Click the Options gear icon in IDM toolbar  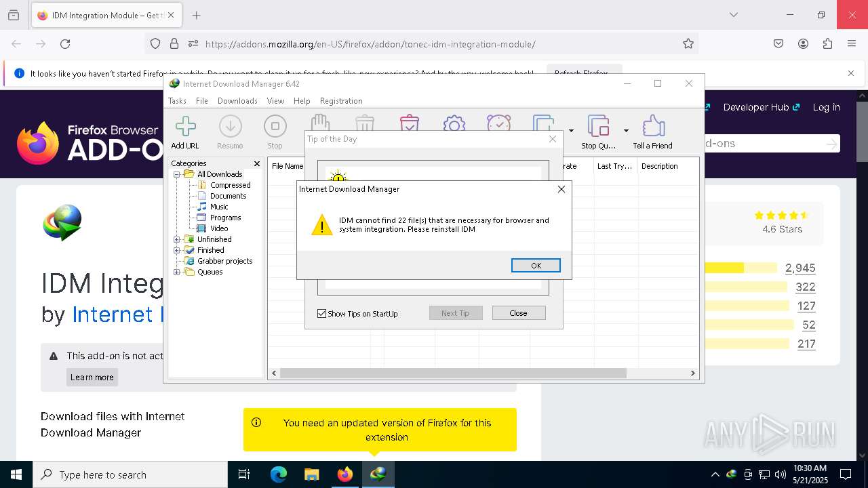454,123
